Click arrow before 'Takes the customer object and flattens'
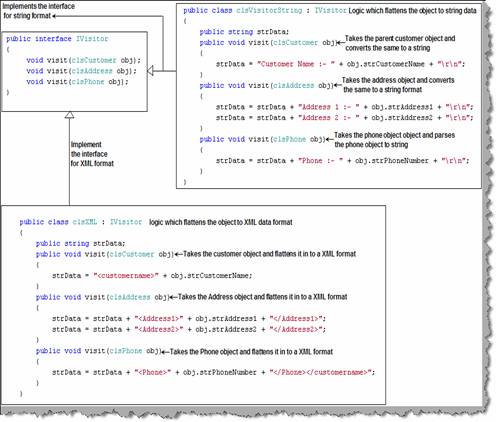 tap(178, 254)
